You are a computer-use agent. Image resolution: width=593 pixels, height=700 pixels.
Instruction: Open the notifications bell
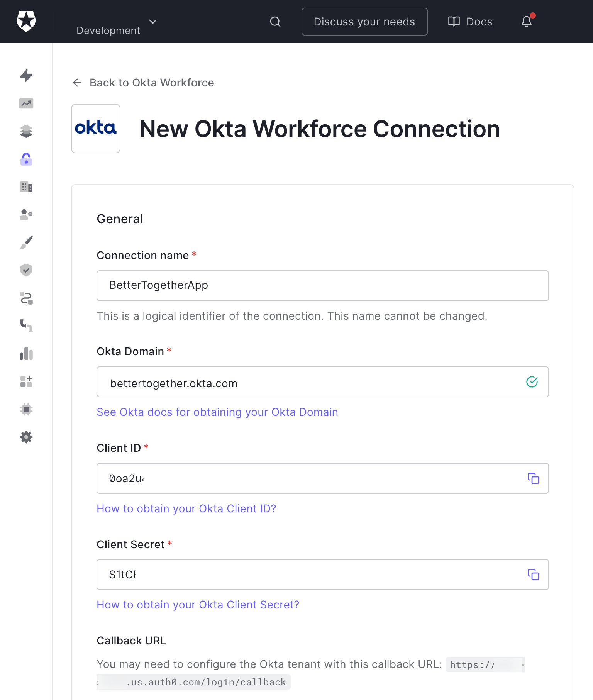[527, 21]
